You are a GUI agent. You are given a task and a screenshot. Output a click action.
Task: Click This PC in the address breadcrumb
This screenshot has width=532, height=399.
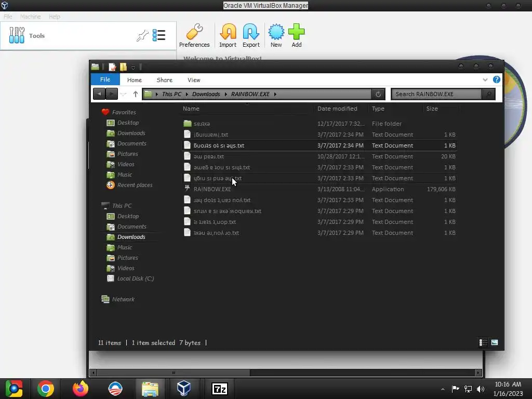[x=171, y=94]
